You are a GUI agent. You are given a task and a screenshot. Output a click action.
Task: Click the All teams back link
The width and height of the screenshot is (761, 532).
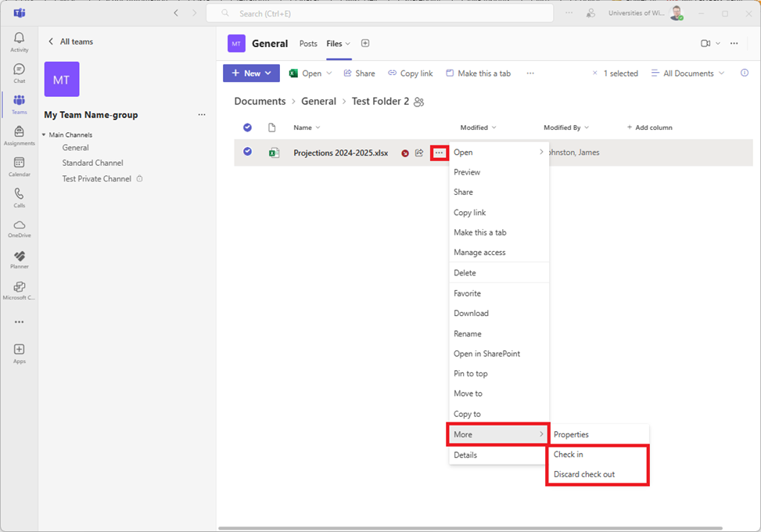(x=70, y=41)
